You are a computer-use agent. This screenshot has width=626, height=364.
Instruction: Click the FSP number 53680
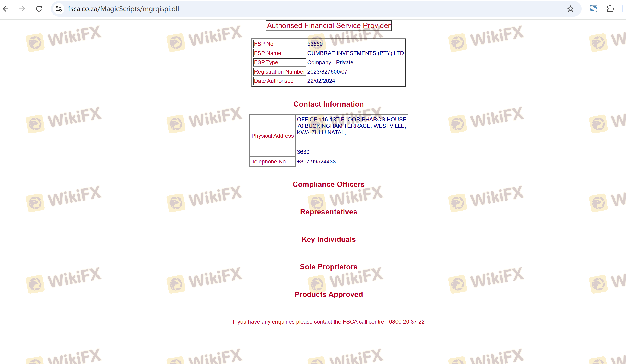point(315,44)
